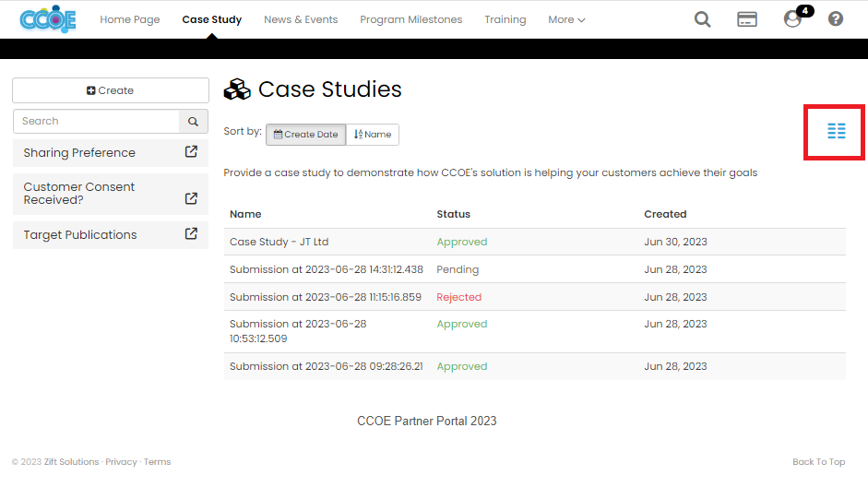Open user profile icon with notification badge
The width and height of the screenshot is (868, 499).
pyautogui.click(x=792, y=19)
